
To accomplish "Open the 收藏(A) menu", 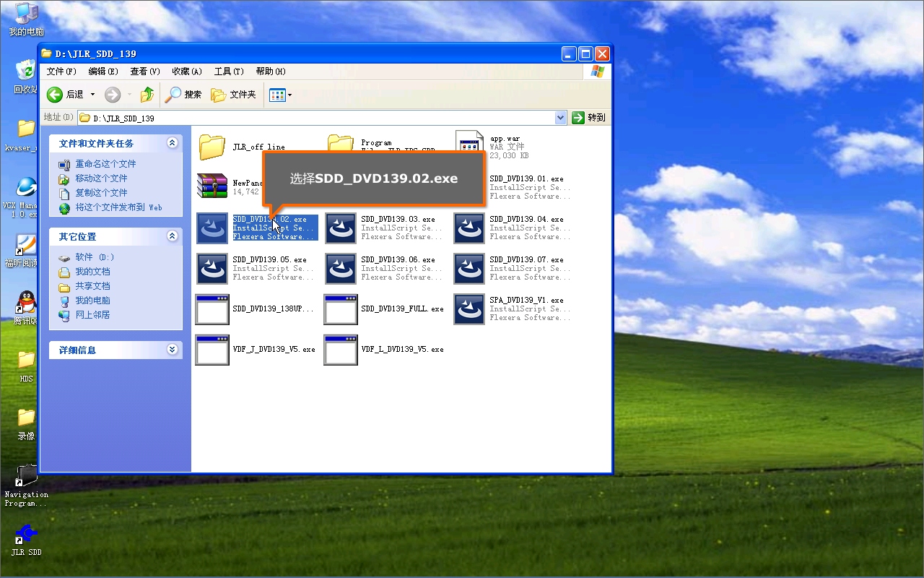I will tap(186, 72).
